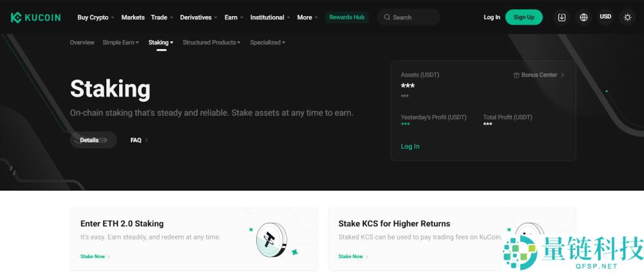The image size is (644, 273).
Task: Open the app download icon
Action: (562, 17)
